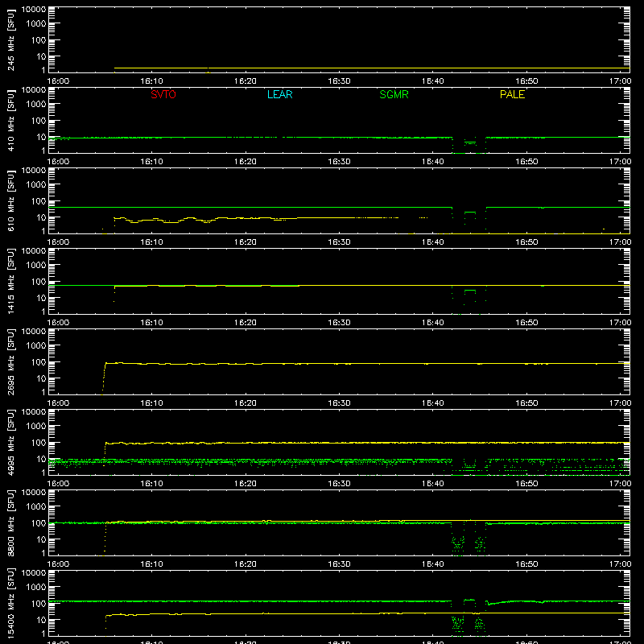Click 16:10 tick under the 245 MHz panel

coord(151,81)
